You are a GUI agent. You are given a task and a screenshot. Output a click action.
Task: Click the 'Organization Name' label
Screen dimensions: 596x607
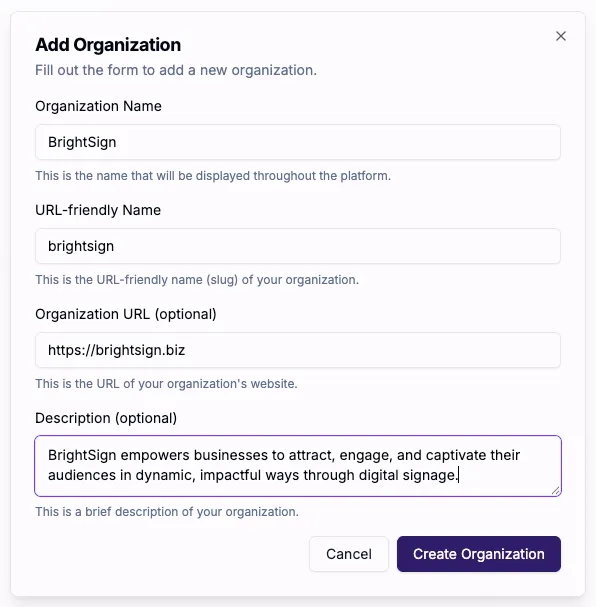pos(98,106)
